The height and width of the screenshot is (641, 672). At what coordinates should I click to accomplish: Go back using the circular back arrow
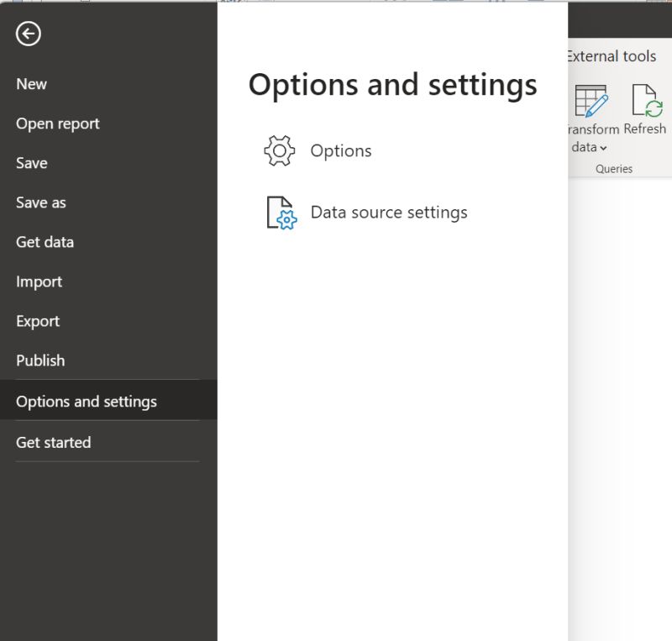tap(28, 34)
